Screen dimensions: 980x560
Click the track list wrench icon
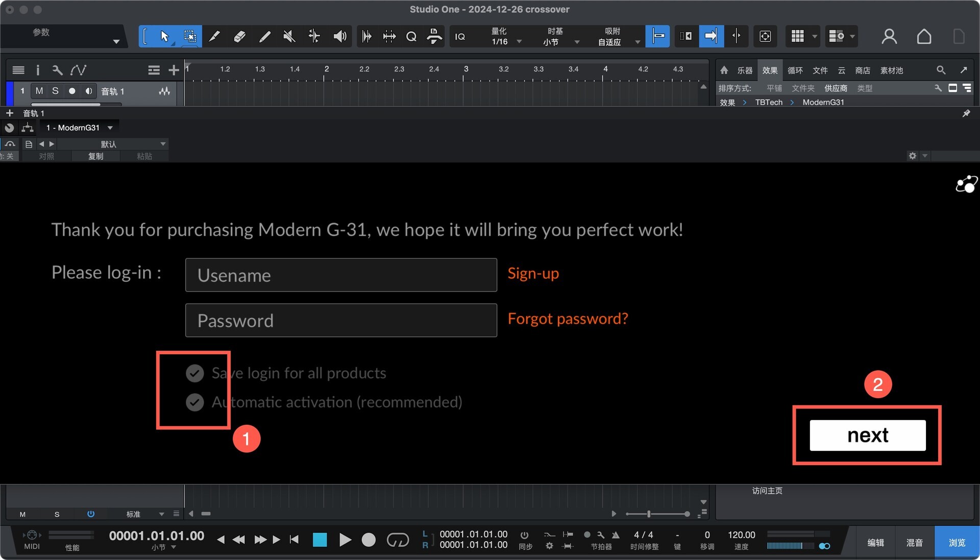pyautogui.click(x=57, y=70)
